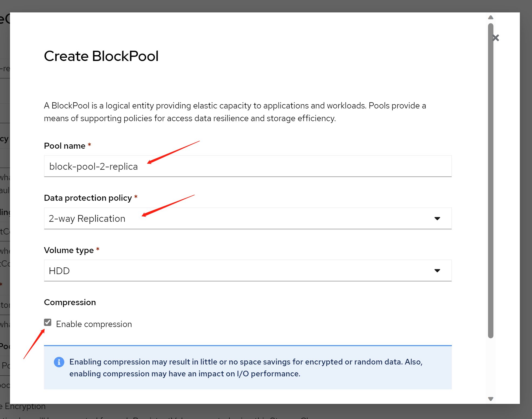The width and height of the screenshot is (532, 419).
Task: Click the "Compression" section heading
Action: (70, 302)
